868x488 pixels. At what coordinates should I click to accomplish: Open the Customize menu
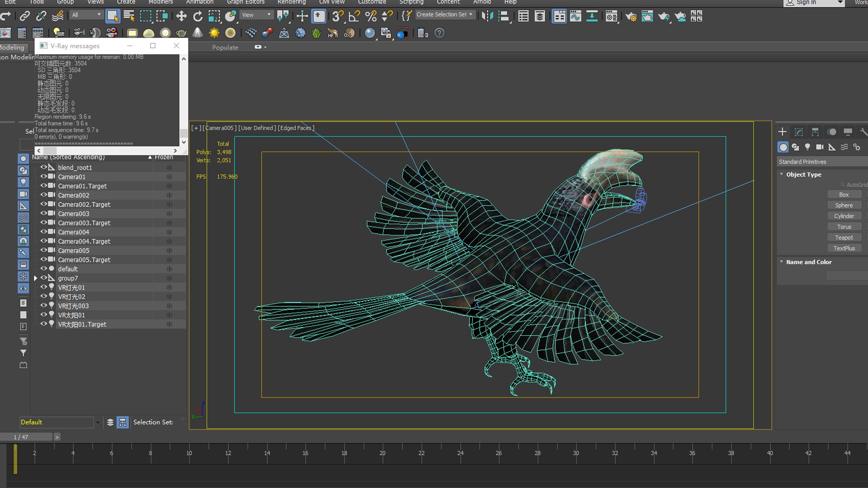[x=372, y=2]
